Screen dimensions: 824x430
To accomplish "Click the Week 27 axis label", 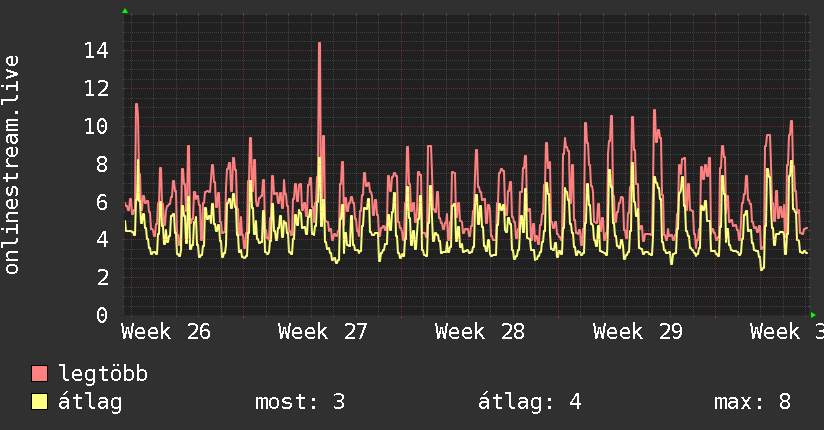I will click(x=323, y=332).
